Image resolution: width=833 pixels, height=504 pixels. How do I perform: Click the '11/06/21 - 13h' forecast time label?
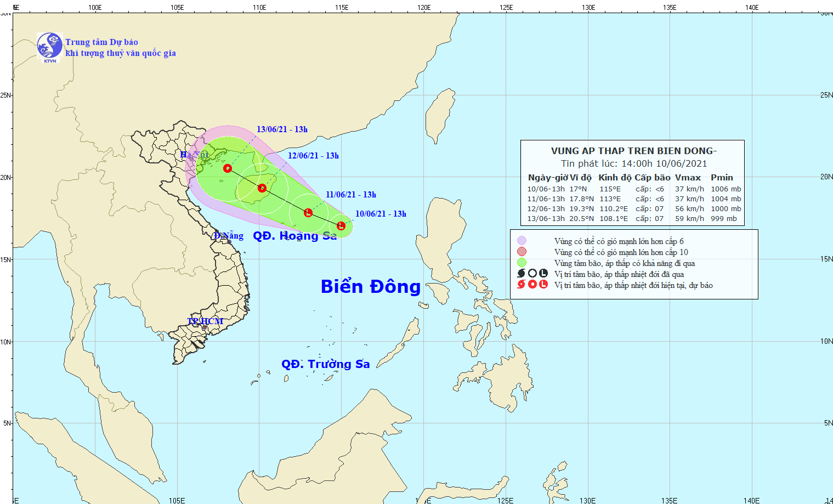pyautogui.click(x=351, y=195)
